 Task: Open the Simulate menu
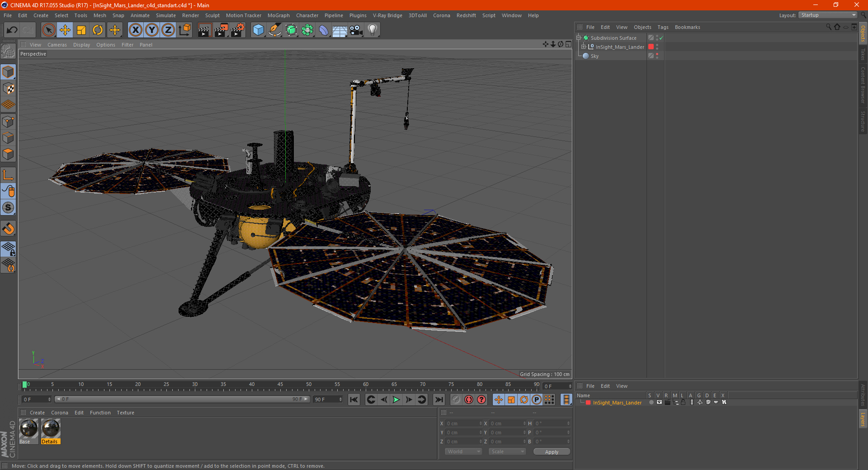(166, 15)
